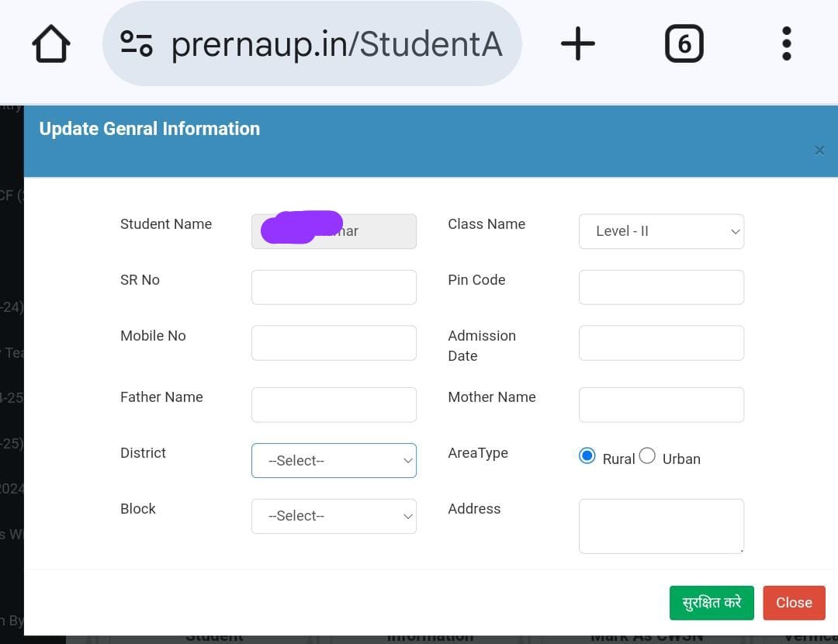This screenshot has width=838, height=644.
Task: Focus the Pin Code field
Action: tap(661, 287)
